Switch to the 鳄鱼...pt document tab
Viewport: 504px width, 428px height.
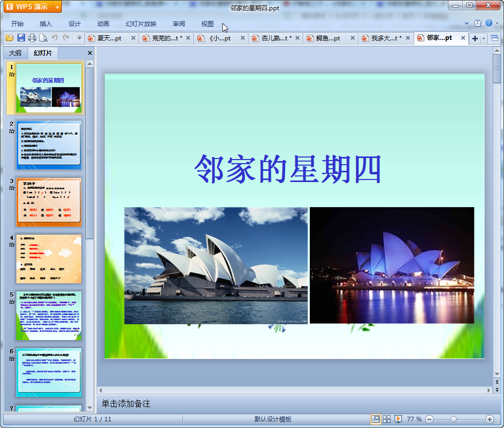[x=328, y=38]
